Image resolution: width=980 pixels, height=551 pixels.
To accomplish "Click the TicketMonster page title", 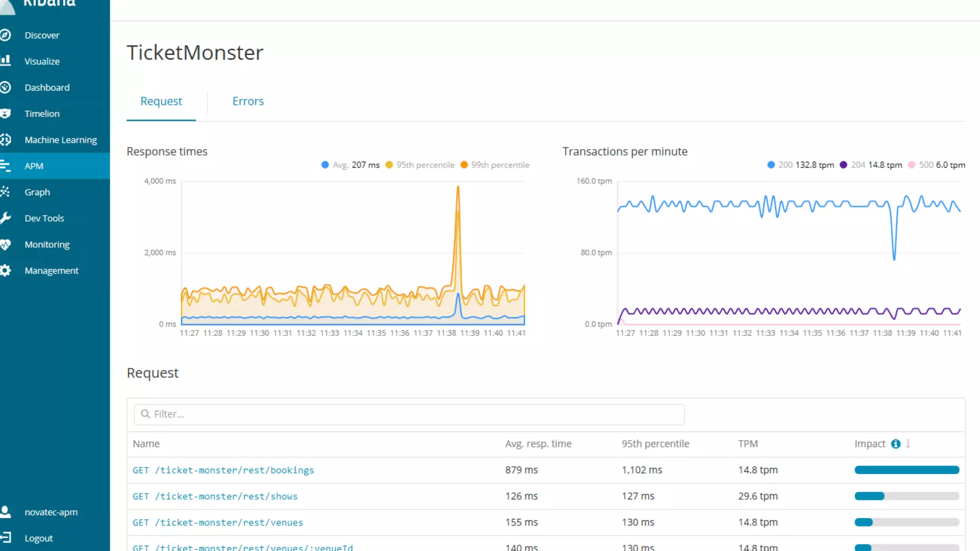I will click(x=195, y=53).
